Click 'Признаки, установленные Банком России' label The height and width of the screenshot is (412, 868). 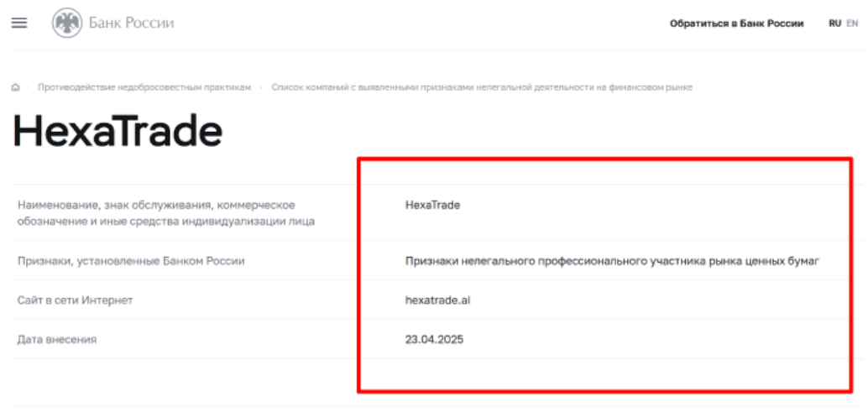click(x=131, y=261)
